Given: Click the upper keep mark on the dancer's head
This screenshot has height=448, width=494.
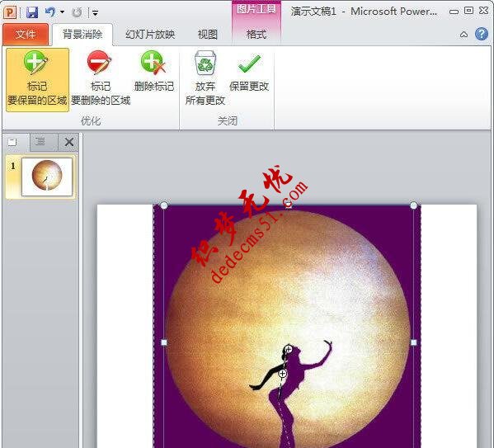Looking at the screenshot, I should (288, 349).
